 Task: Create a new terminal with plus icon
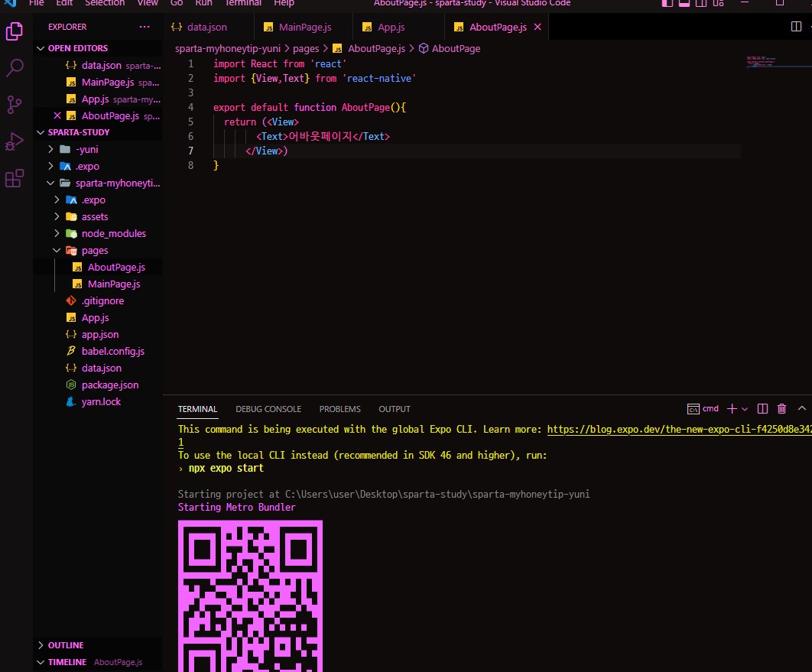732,409
